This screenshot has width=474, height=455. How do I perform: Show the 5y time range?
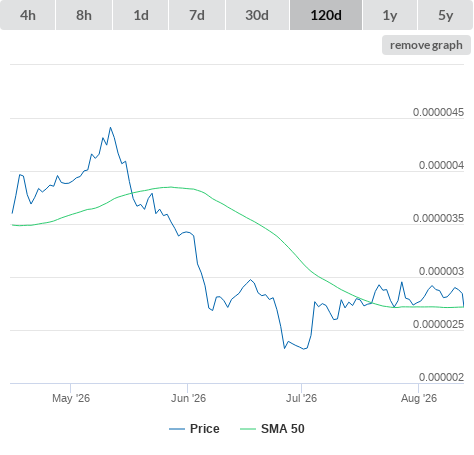click(x=445, y=15)
